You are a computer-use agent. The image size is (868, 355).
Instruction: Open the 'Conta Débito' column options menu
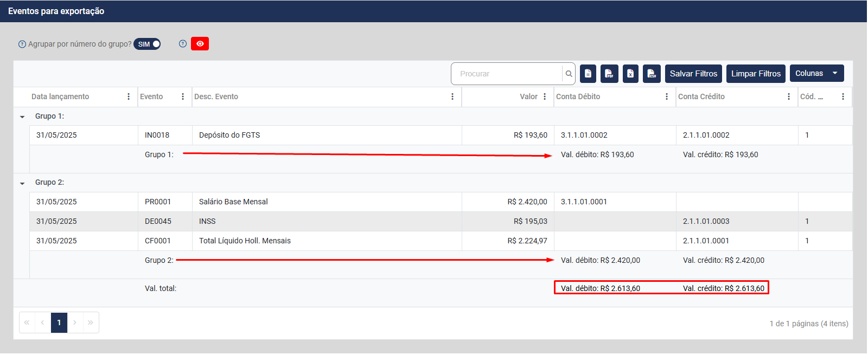point(667,97)
